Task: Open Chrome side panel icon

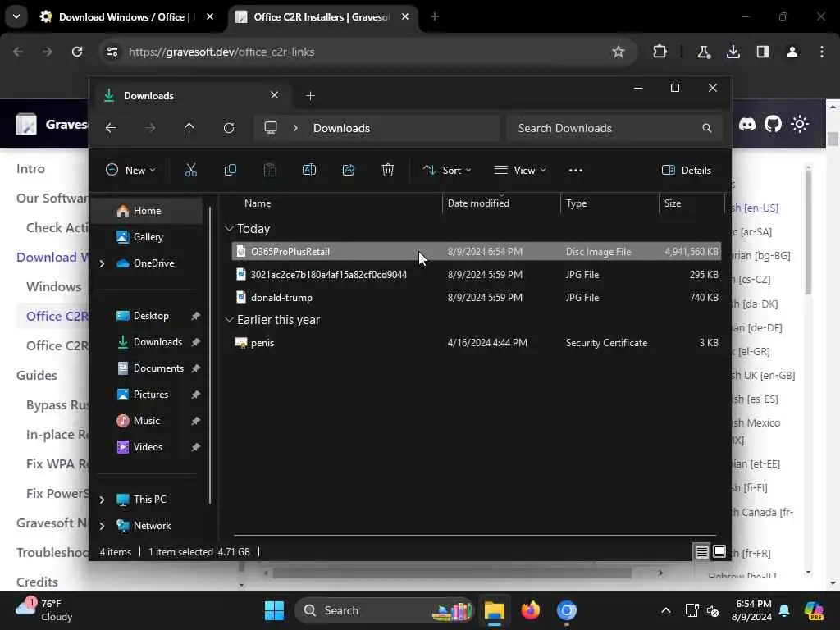Action: click(x=763, y=52)
